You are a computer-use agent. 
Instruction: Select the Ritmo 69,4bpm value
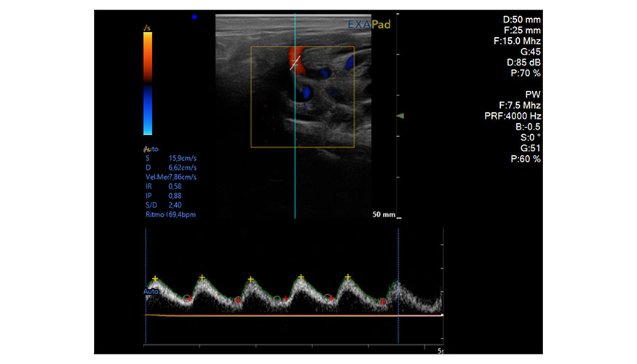[x=170, y=214]
